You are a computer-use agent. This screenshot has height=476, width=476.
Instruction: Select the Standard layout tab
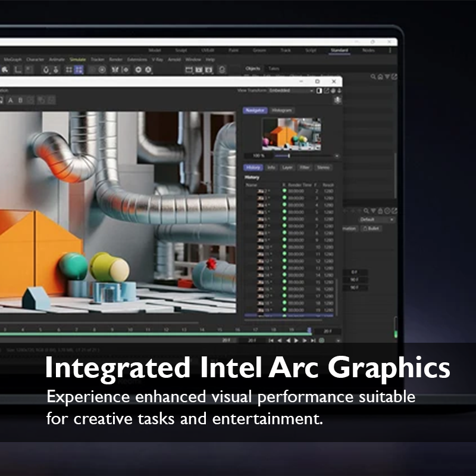[339, 50]
